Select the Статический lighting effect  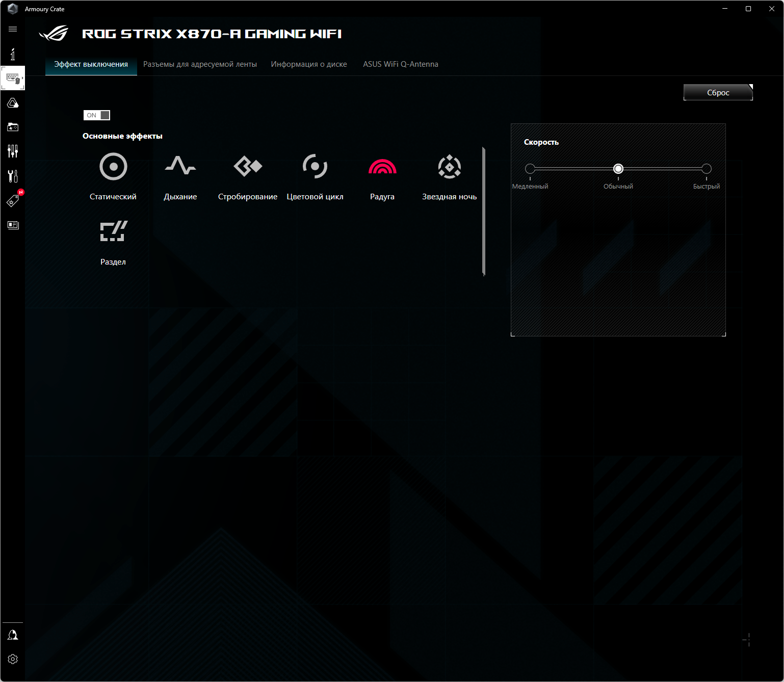[113, 176]
